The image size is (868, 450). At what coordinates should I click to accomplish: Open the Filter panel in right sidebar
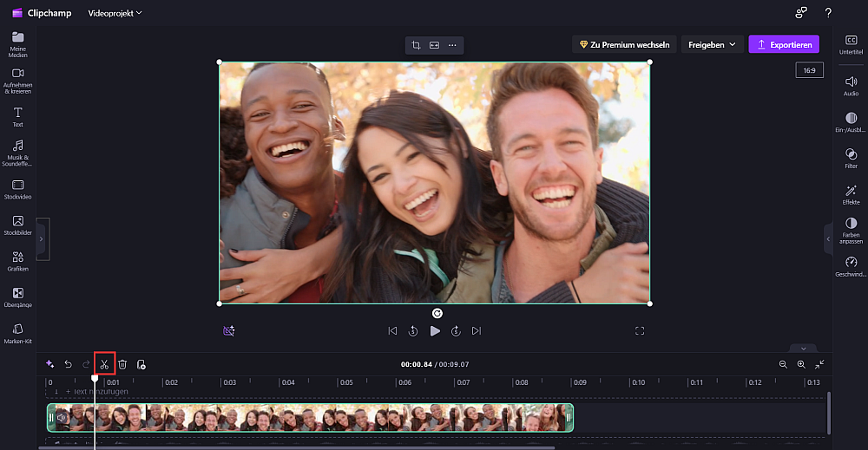click(x=851, y=158)
